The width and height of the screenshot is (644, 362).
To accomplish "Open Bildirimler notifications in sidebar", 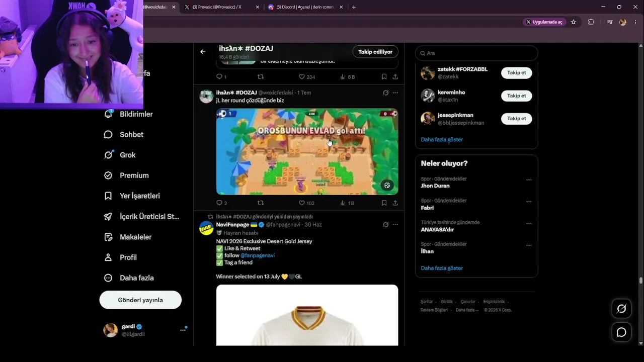I will (x=128, y=114).
